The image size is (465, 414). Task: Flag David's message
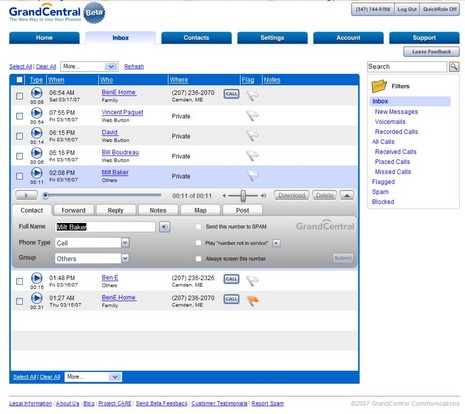pyautogui.click(x=252, y=136)
